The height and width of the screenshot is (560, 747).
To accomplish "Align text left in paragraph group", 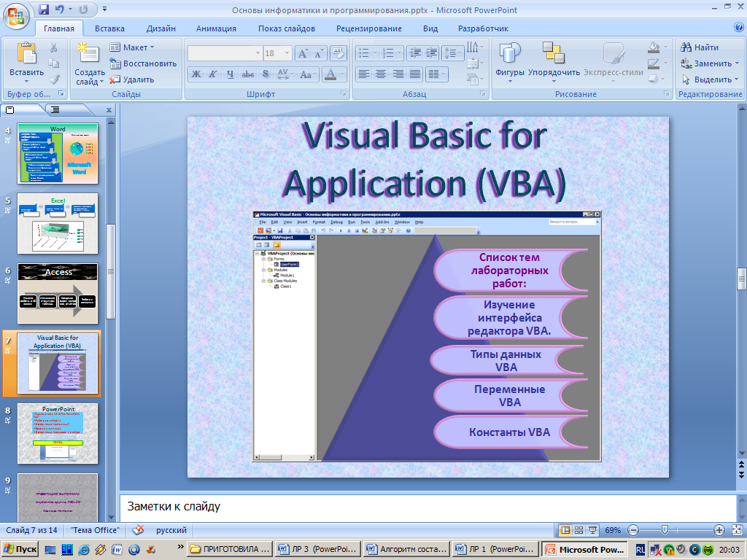I will click(x=363, y=74).
